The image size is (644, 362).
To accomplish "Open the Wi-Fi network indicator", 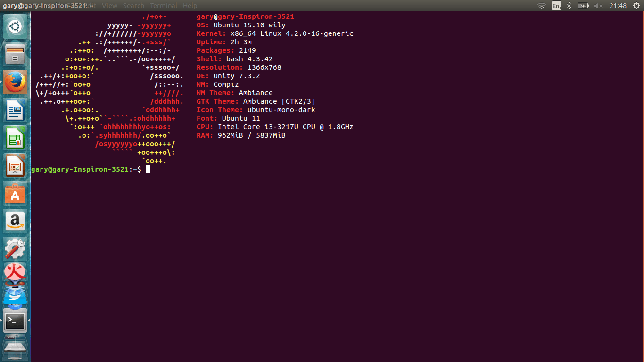I will click(x=542, y=6).
